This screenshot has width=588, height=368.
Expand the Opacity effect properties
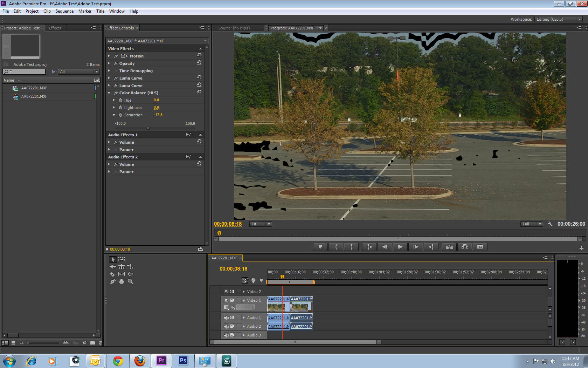[x=109, y=63]
